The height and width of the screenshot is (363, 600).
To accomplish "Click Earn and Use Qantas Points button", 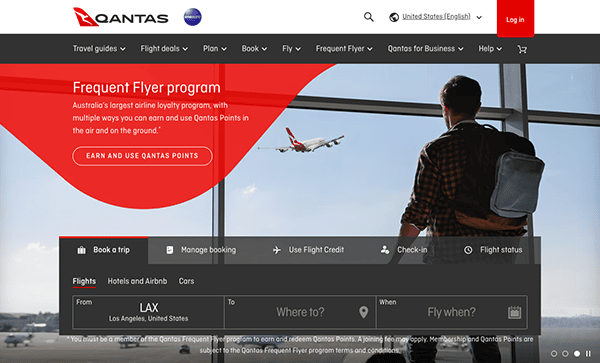I will click(142, 156).
